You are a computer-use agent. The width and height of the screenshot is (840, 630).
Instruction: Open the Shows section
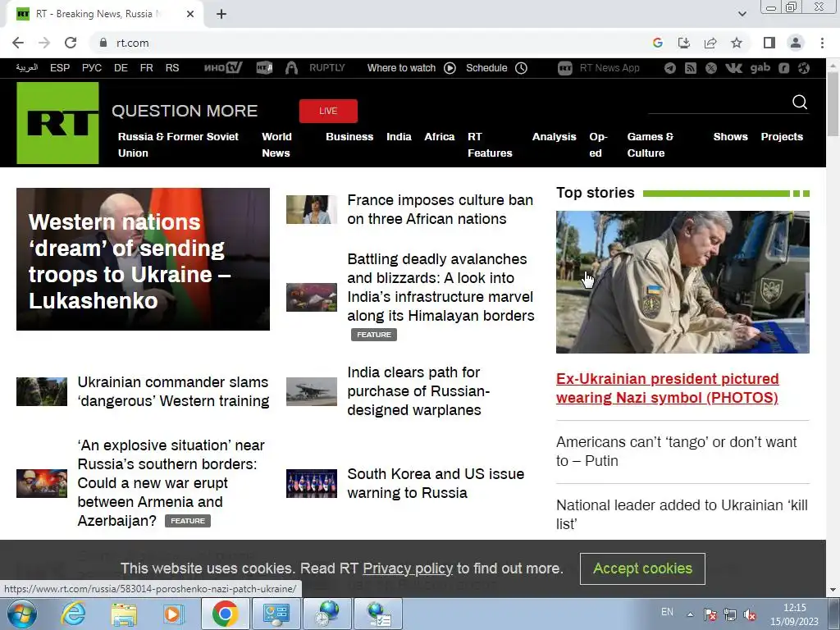730,137
